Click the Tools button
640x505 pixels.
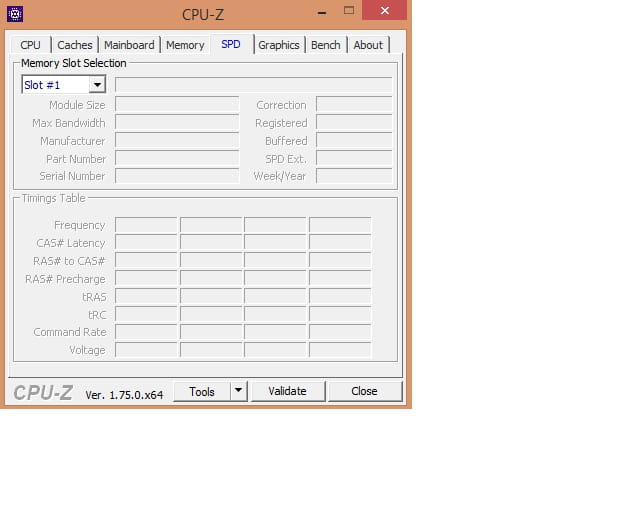[x=202, y=392]
